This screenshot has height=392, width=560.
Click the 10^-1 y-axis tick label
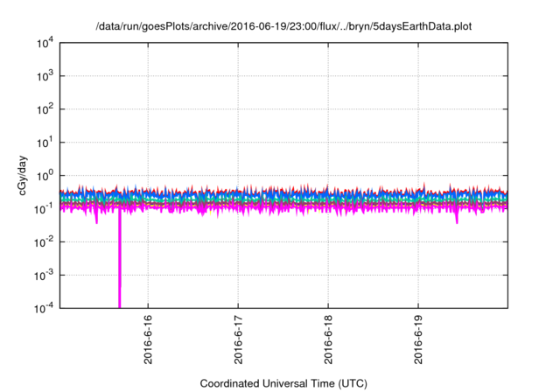(x=44, y=209)
